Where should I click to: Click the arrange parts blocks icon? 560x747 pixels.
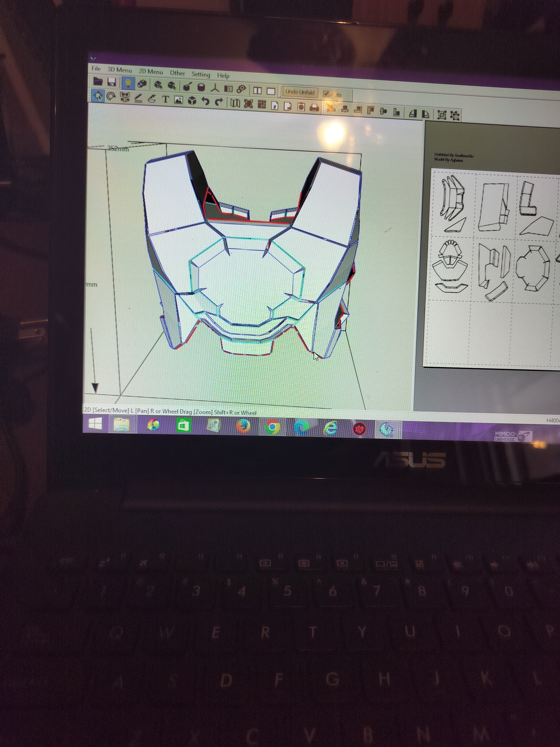click(262, 105)
